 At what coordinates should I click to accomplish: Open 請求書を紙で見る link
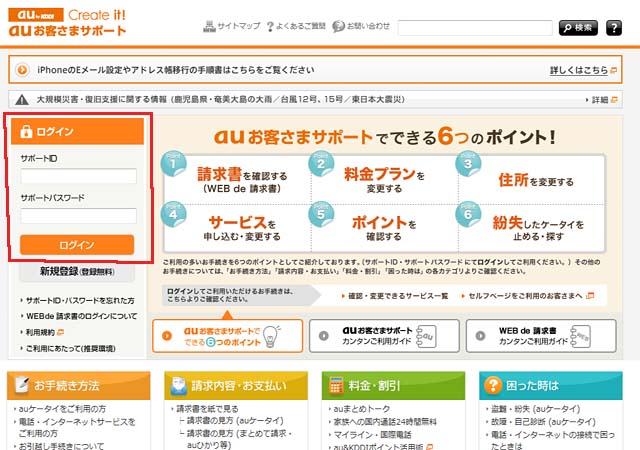coord(207,408)
